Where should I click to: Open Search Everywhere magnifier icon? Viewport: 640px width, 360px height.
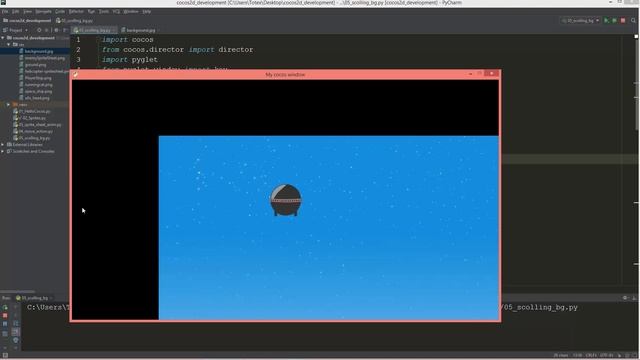(633, 20)
